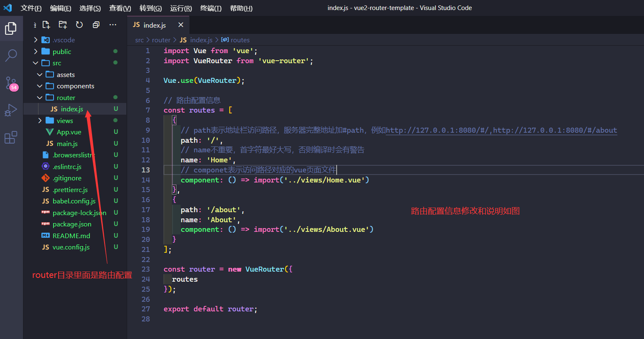Close the index.js editor tab
The width and height of the screenshot is (644, 339).
click(181, 25)
